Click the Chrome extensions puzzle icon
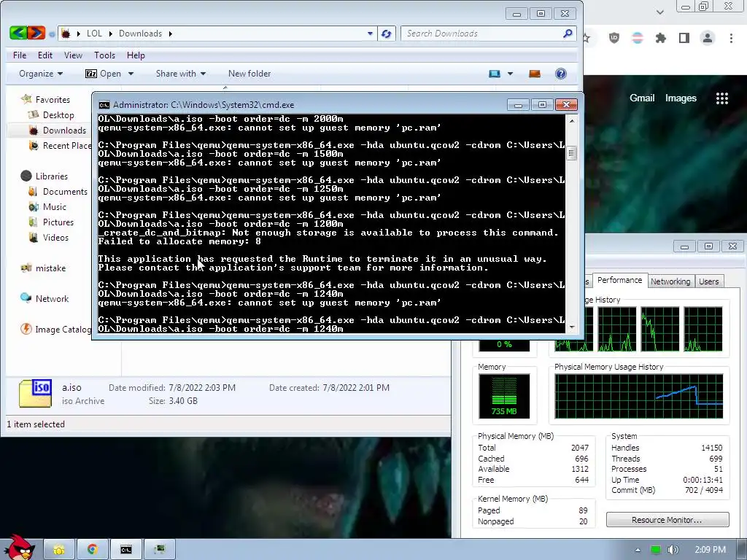The width and height of the screenshot is (747, 560). tap(660, 38)
